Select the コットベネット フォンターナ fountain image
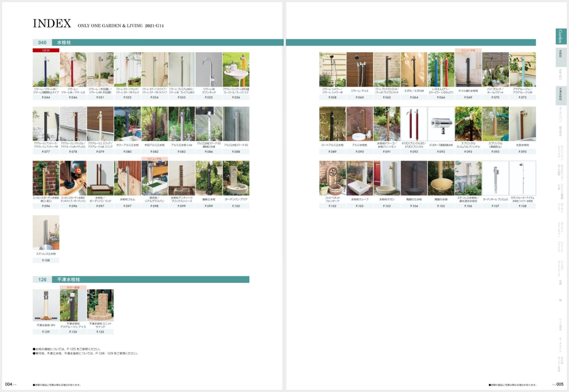 pos(332,178)
